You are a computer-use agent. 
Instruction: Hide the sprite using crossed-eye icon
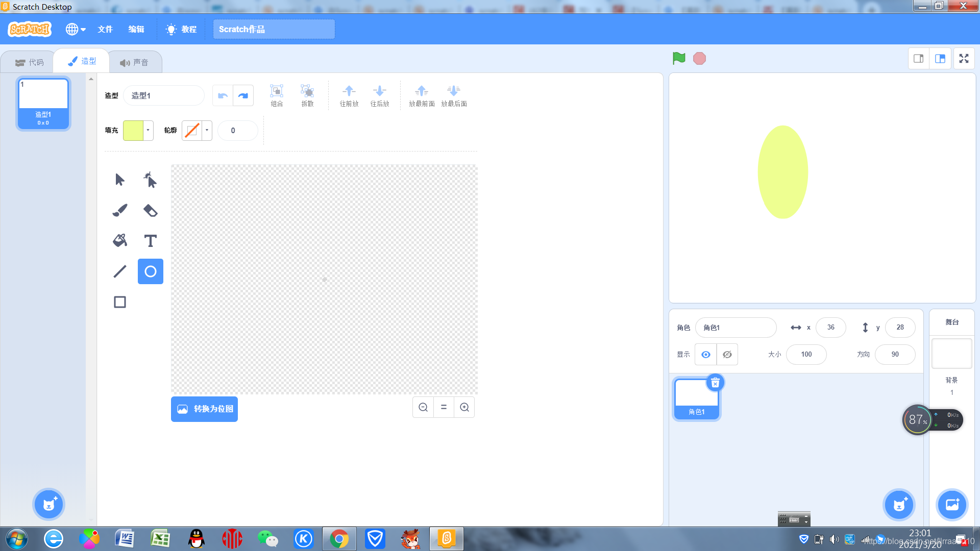[x=727, y=354]
